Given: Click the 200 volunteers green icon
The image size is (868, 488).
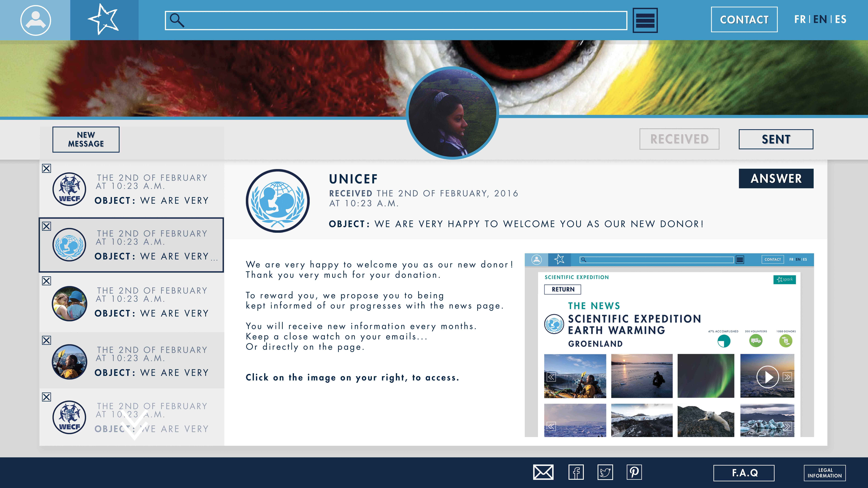Looking at the screenshot, I should pos(756,341).
